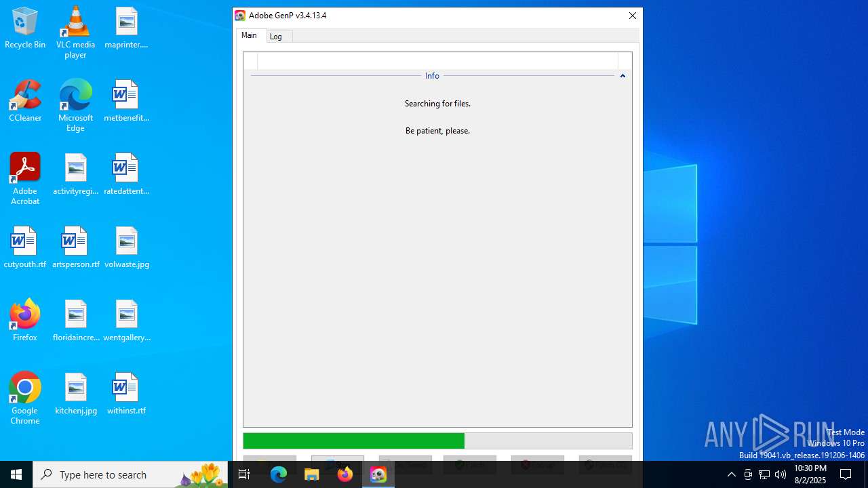Switch to the Log tab
Image resolution: width=868 pixels, height=488 pixels.
tap(276, 37)
